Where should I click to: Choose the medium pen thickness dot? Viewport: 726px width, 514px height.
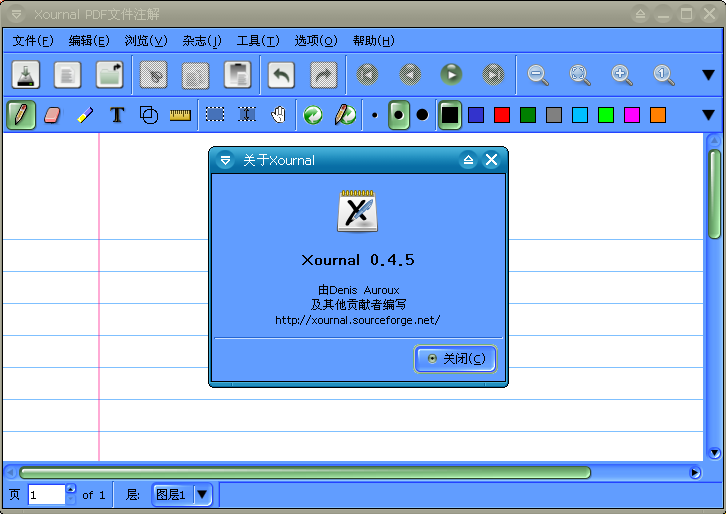399,115
